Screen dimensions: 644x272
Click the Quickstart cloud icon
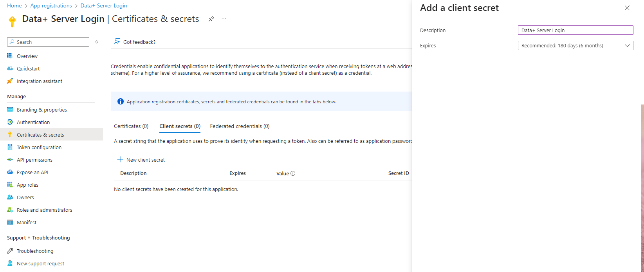tap(10, 68)
